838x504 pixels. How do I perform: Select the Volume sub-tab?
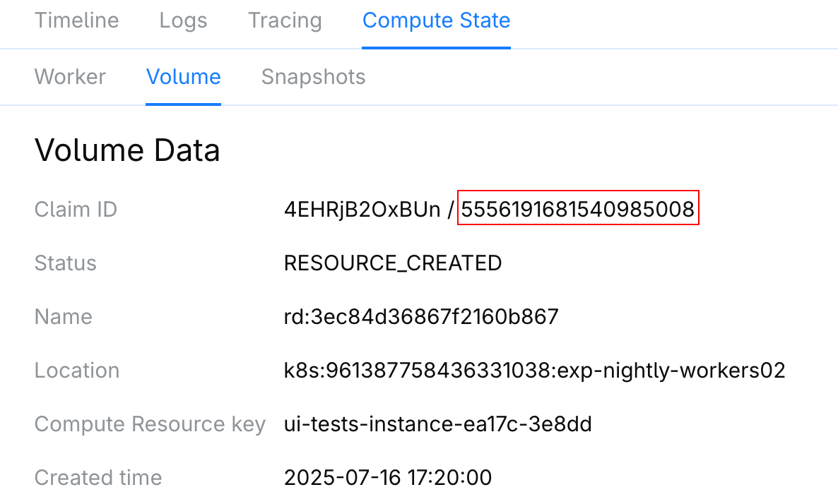(x=183, y=77)
